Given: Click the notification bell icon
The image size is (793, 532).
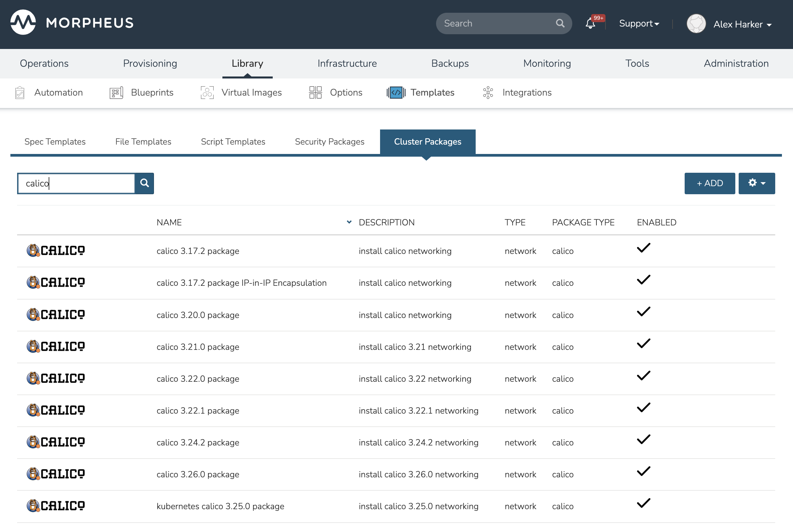Looking at the screenshot, I should tap(590, 23).
